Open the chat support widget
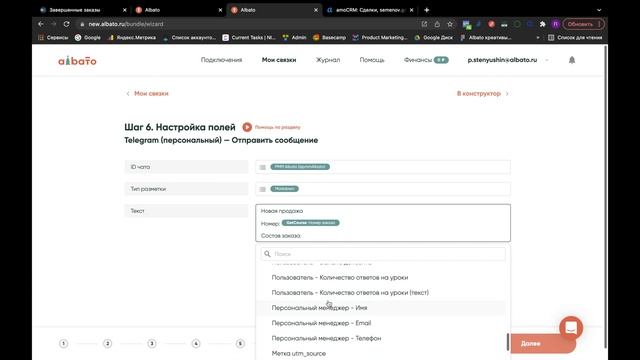The image size is (640, 360). point(571,328)
